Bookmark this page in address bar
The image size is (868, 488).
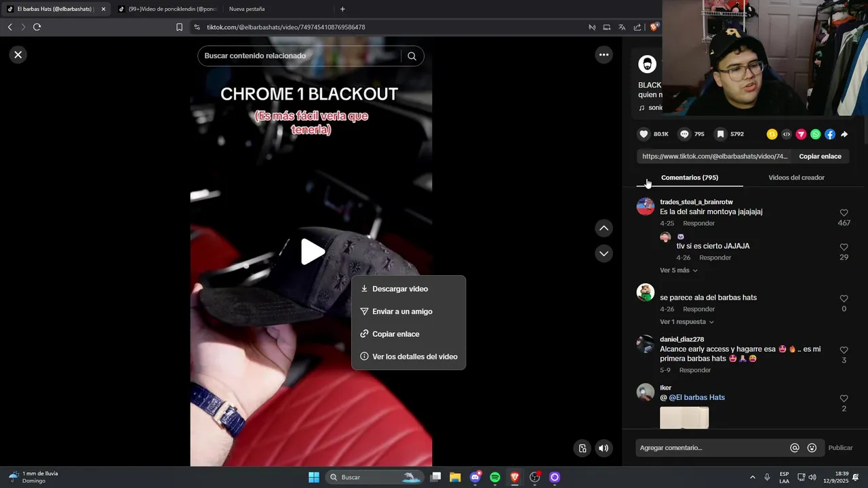coord(179,27)
